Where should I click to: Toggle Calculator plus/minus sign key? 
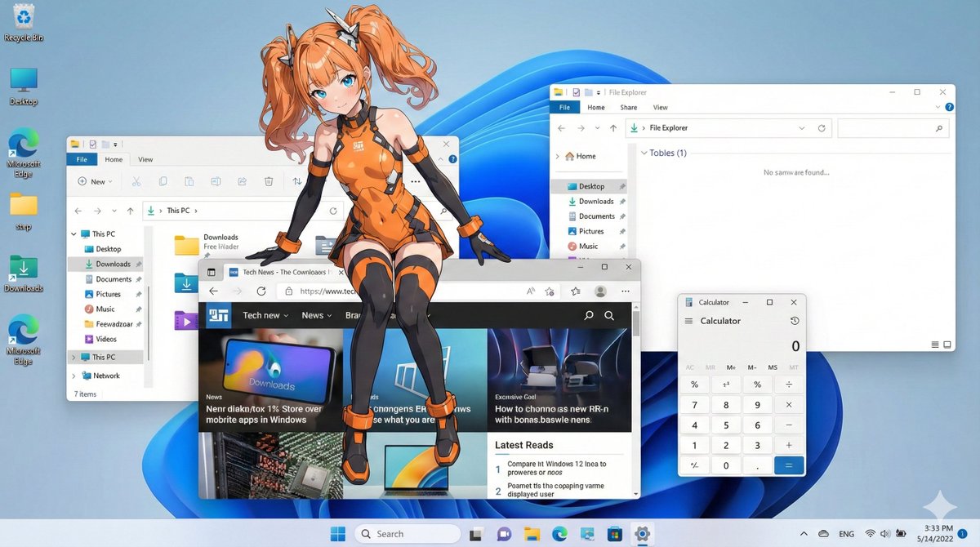tap(695, 465)
